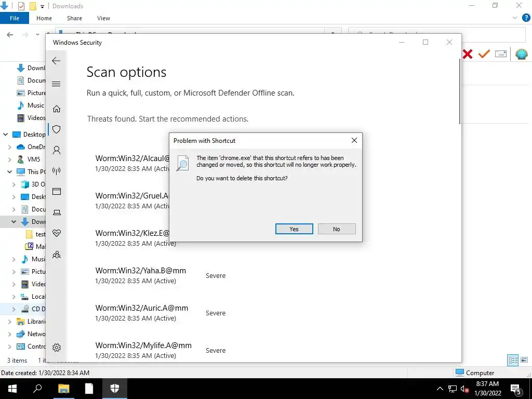Open Quick Access Toolbar customize dropdown

pos(42,6)
